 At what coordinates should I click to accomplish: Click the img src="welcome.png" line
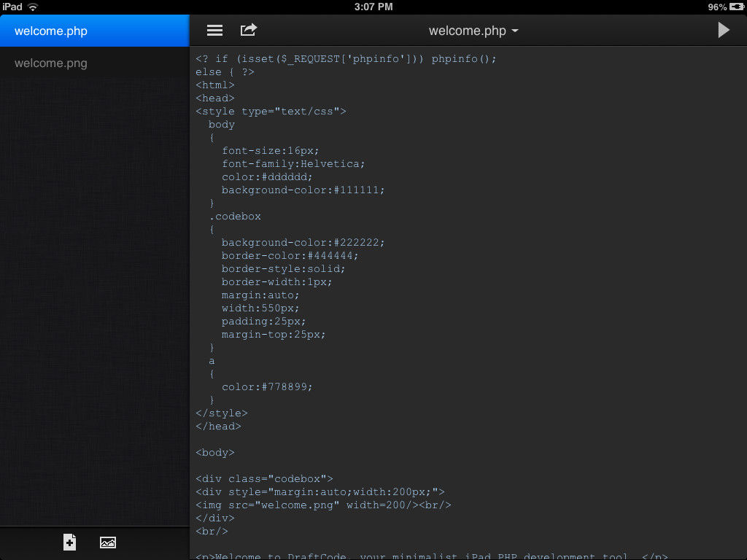point(323,505)
